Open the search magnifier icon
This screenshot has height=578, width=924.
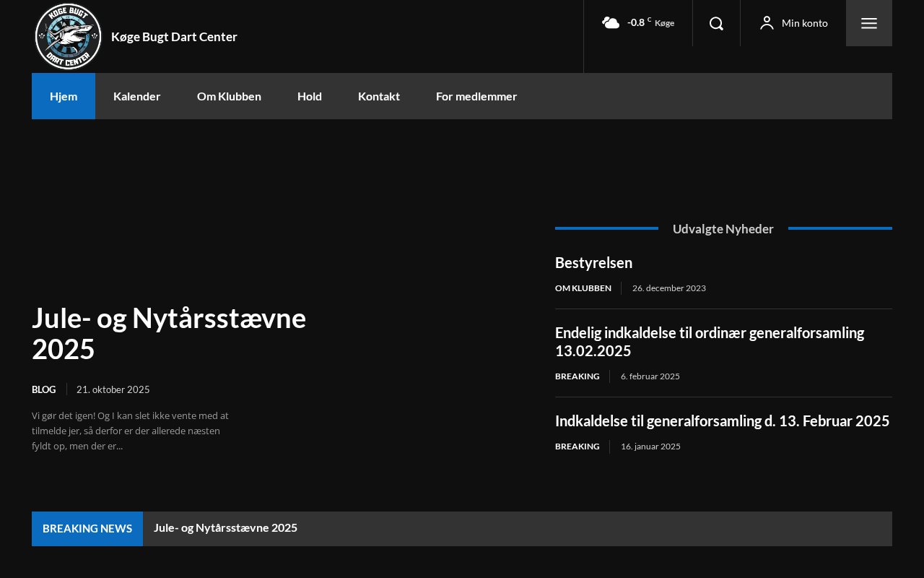pos(716,23)
